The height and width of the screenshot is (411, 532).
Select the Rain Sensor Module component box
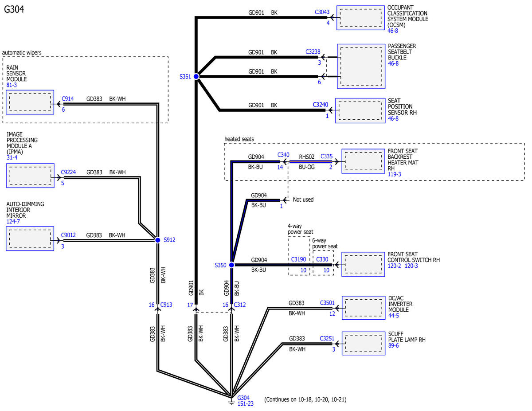click(30, 102)
